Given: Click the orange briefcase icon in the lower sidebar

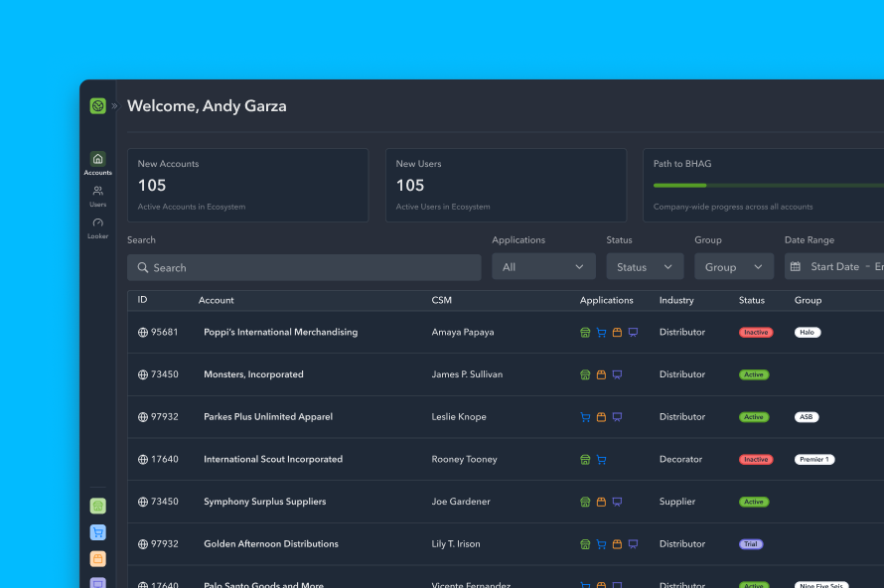Looking at the screenshot, I should 97,559.
